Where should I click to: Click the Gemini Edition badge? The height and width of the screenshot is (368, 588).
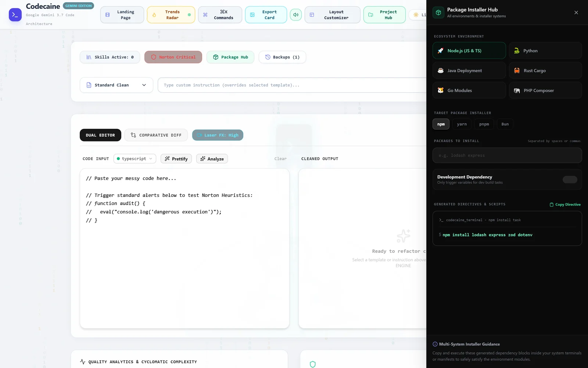coord(78,6)
